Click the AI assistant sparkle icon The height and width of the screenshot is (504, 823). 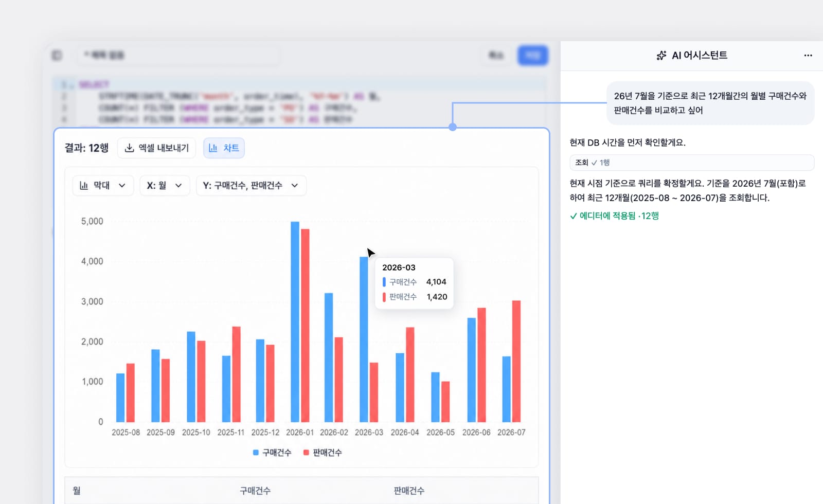click(661, 56)
